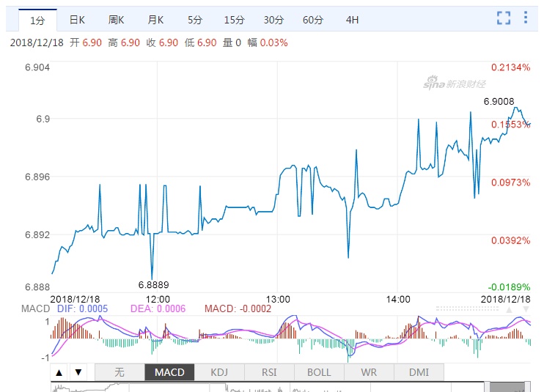Screen dimensions: 544x392
Task: Click the 低 6.90 low price
Action: tap(201, 42)
